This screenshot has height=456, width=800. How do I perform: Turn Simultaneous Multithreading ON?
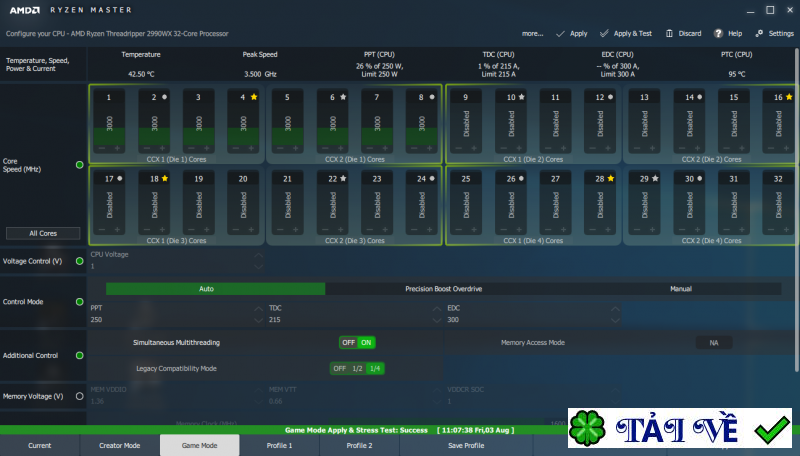(x=366, y=343)
